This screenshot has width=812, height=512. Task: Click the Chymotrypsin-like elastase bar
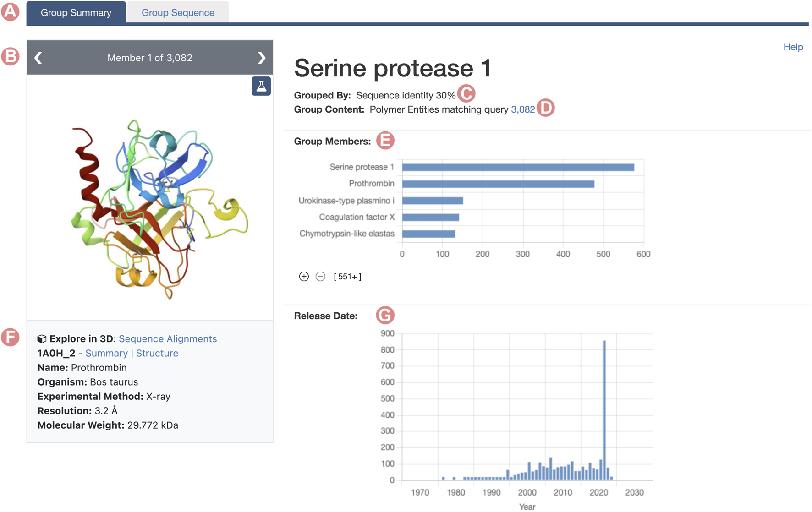(x=428, y=234)
